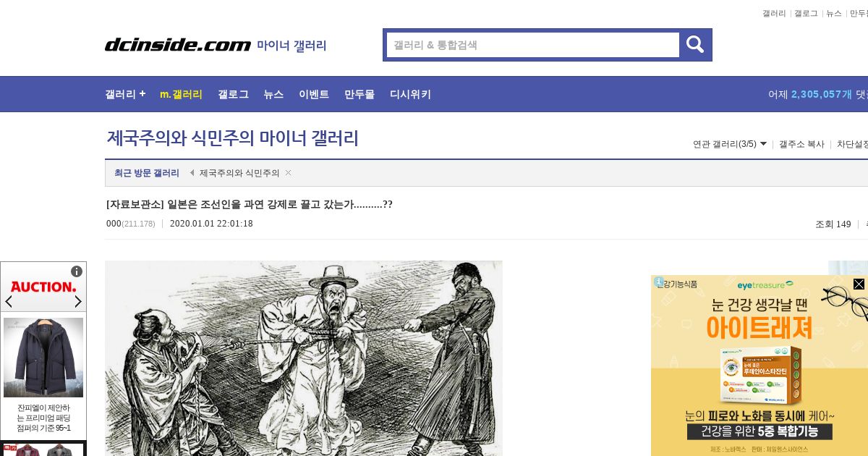Click the padded jacket ad thumbnail
The image size is (868, 456).
click(x=43, y=358)
